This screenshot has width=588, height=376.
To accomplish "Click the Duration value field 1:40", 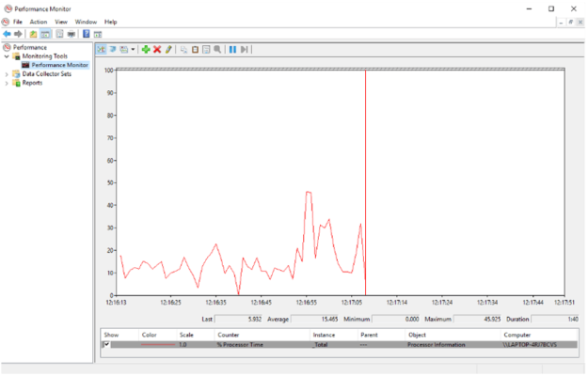I will (555, 319).
